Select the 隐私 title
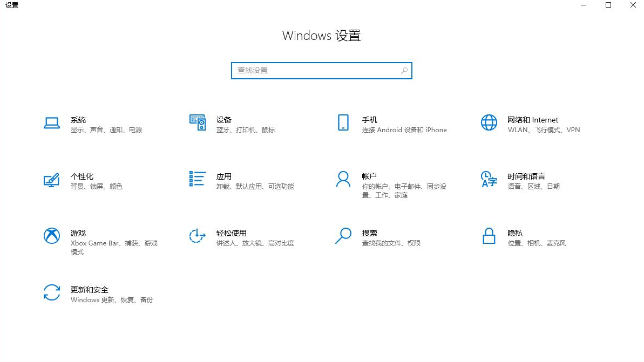This screenshot has height=362, width=644. 515,233
